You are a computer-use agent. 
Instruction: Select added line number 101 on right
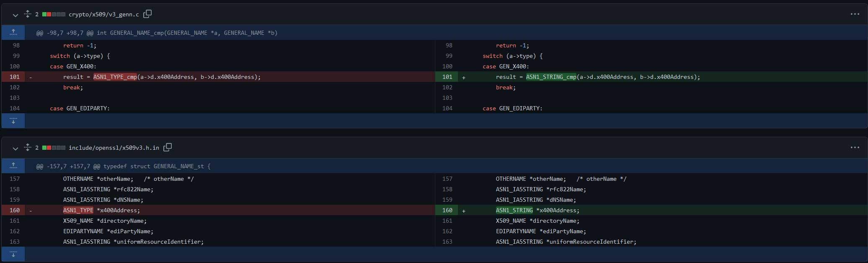447,77
